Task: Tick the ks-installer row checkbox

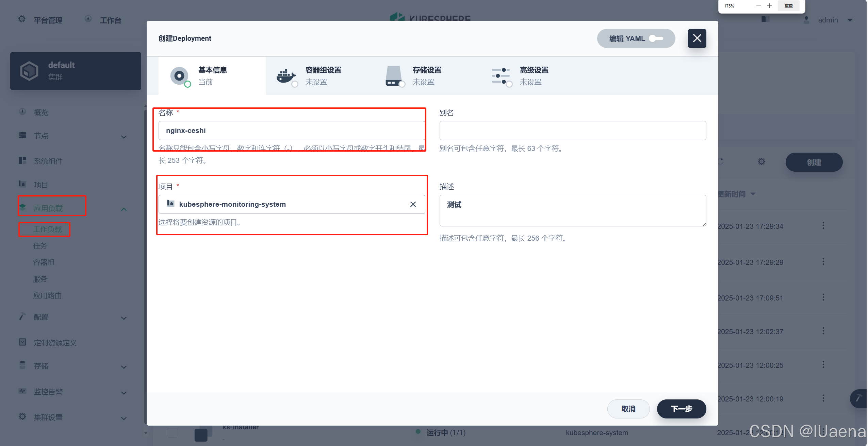Action: pyautogui.click(x=173, y=433)
